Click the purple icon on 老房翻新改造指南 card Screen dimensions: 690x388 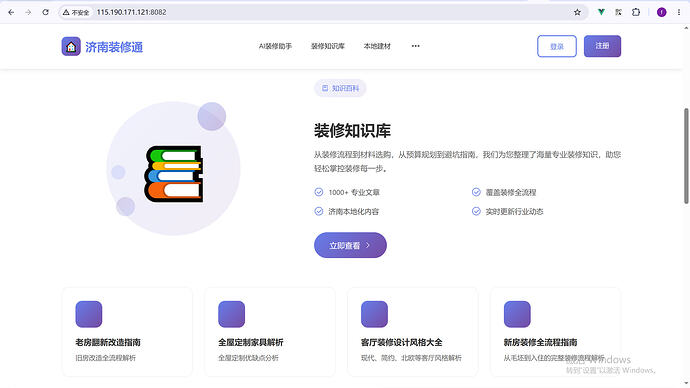click(88, 314)
